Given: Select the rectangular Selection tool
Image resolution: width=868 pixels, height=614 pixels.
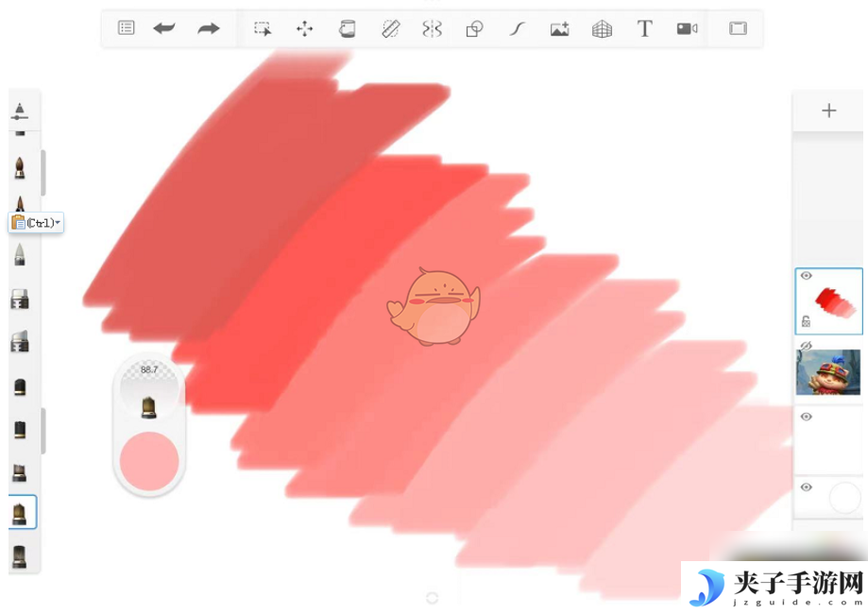Looking at the screenshot, I should [263, 28].
